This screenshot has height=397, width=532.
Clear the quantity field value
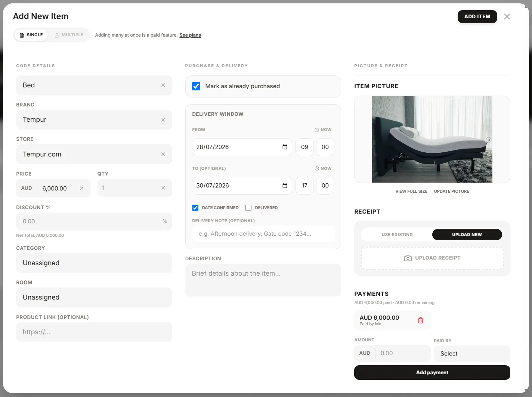coord(163,188)
